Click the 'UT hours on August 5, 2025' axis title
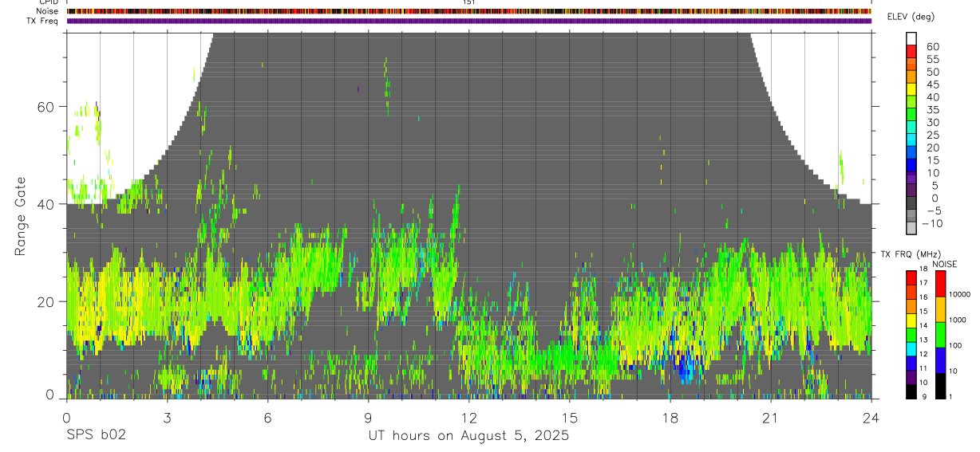 [x=468, y=436]
